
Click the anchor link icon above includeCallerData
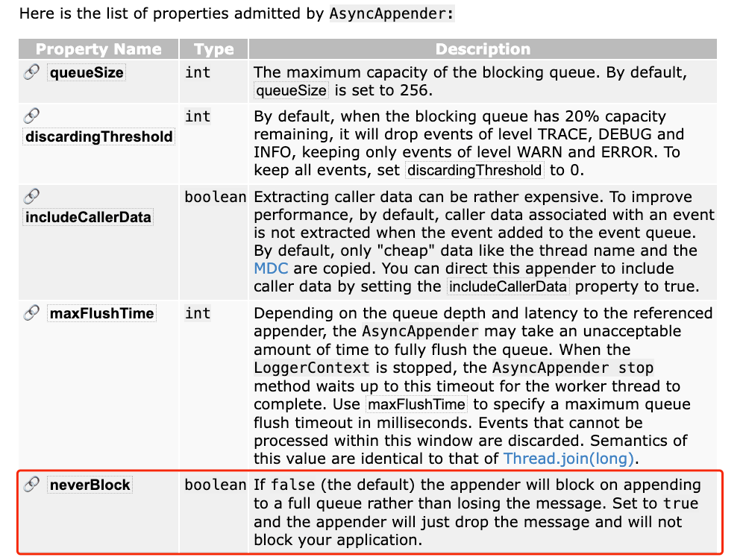point(31,196)
